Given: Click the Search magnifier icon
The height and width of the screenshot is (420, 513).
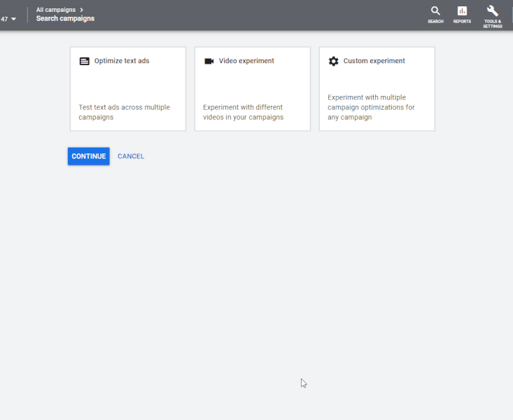Looking at the screenshot, I should pos(435,10).
